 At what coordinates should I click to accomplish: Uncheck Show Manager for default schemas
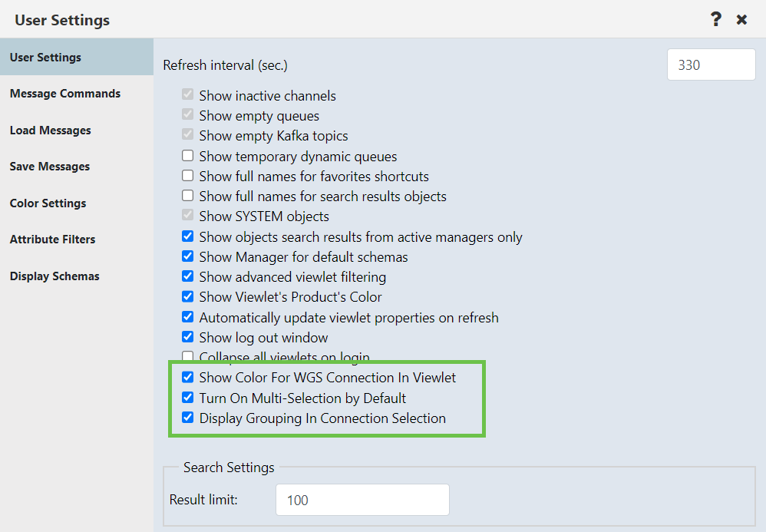click(187, 256)
